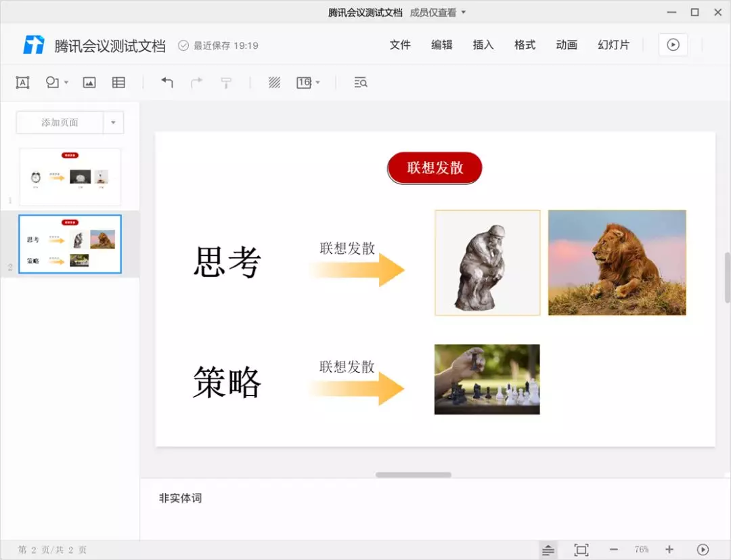
Task: Select the text box insert tool
Action: 22,83
